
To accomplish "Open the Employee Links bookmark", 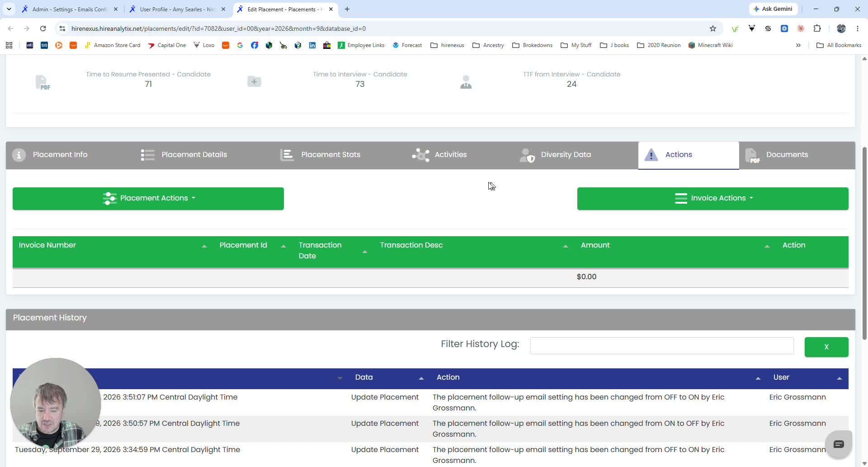I will [361, 45].
